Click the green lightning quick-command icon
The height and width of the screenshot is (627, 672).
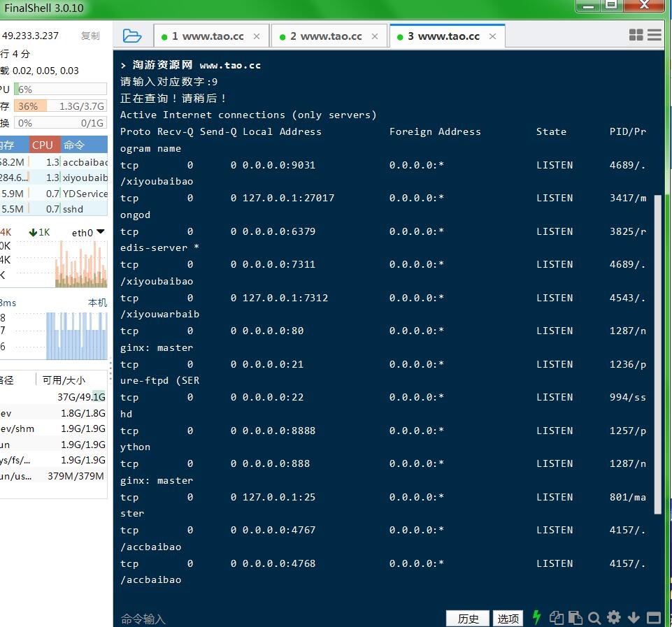pyautogui.click(x=536, y=617)
